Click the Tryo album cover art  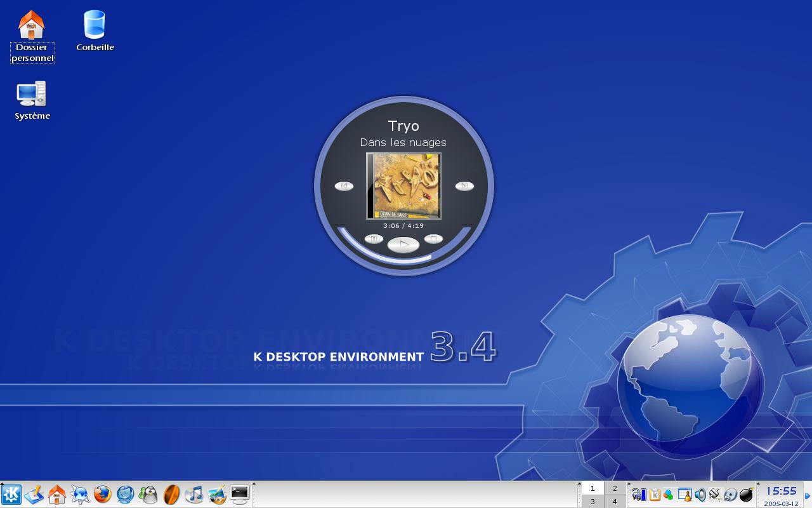pos(404,186)
